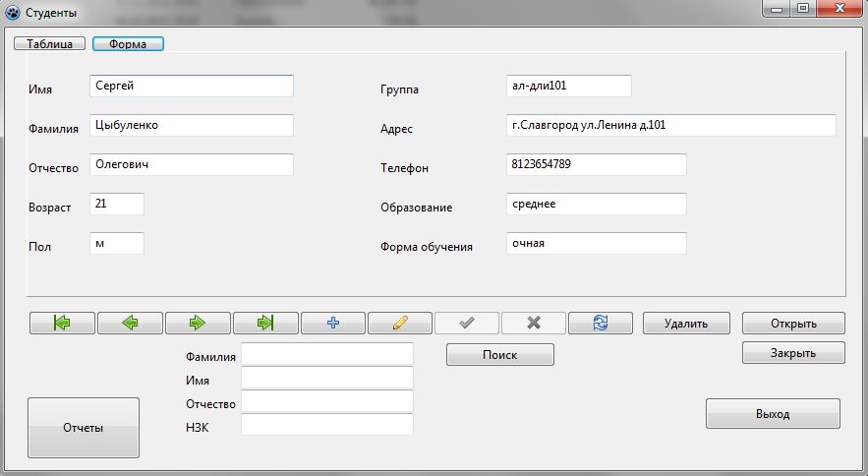Click the Образование label
868x476 pixels.
416,208
